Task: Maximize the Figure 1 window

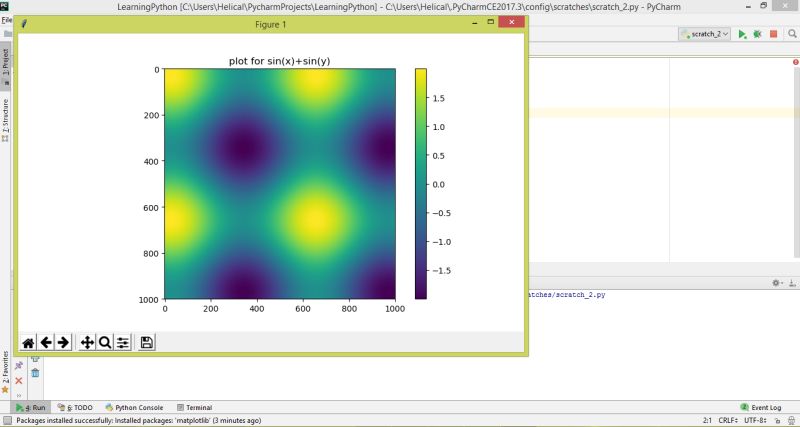Action: 491,22
